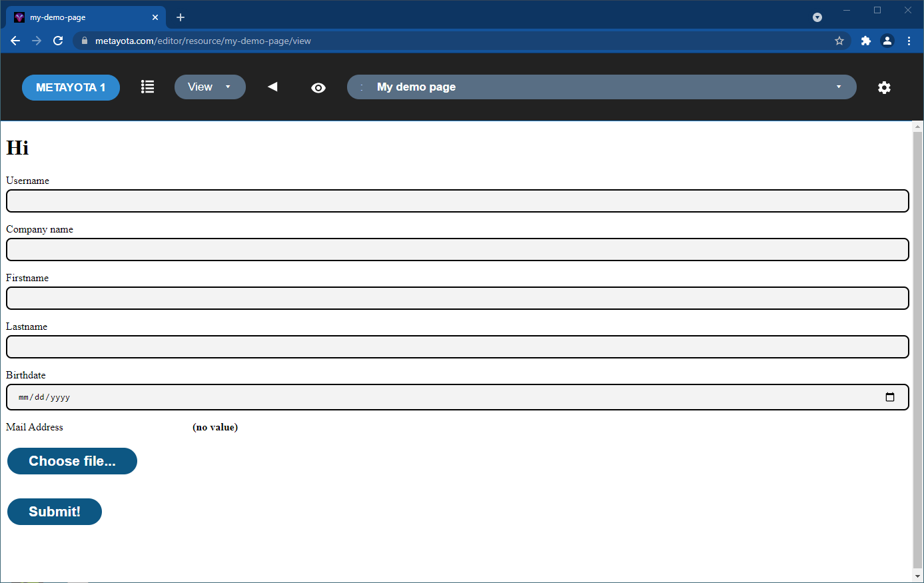924x583 pixels.
Task: Click the scrollbar up arrow
Action: (918, 126)
